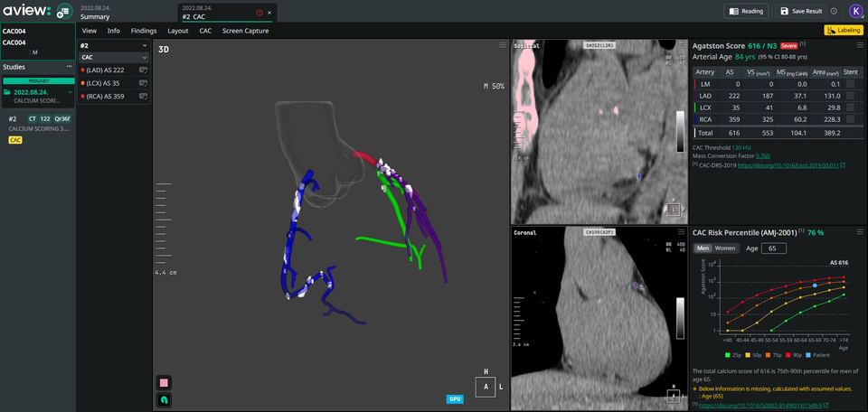Open the Agatston Score panel menu
Viewport: 868px width, 412px height.
tap(859, 45)
